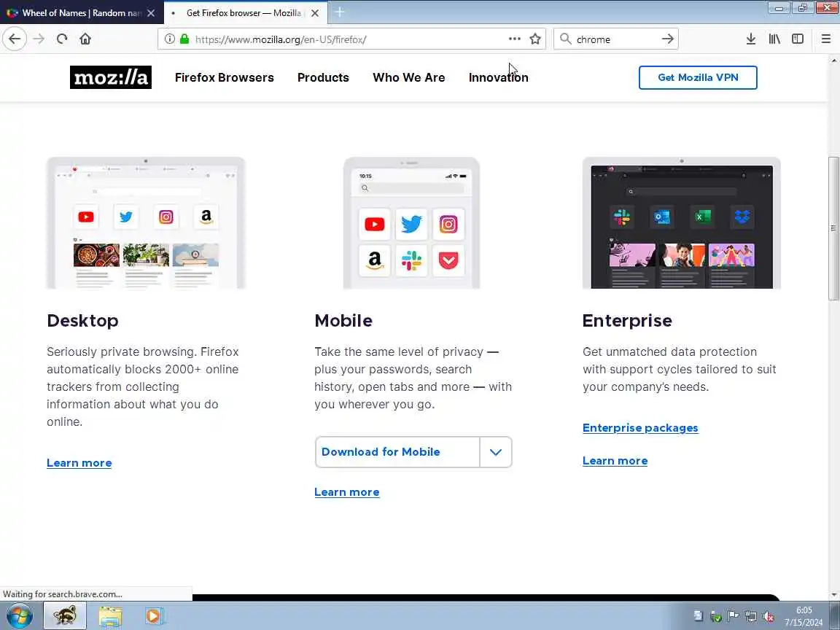Click the scrollbar down arrow

click(833, 595)
